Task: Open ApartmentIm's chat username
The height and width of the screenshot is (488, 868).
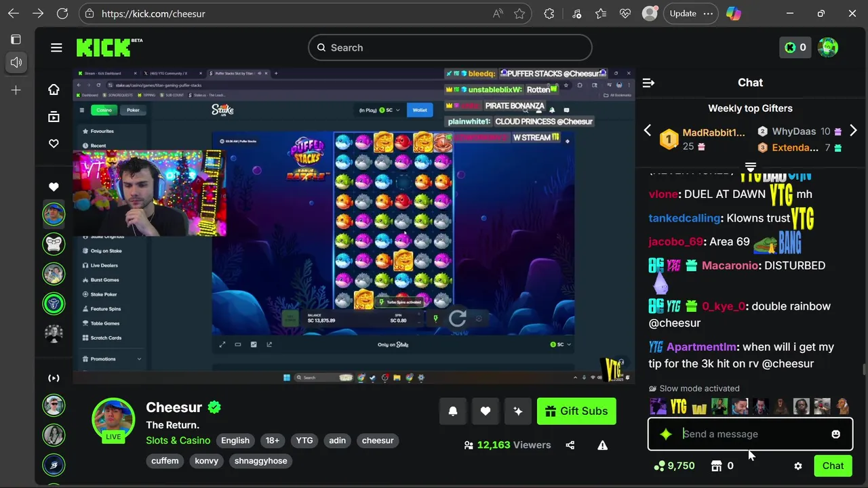Action: [701, 347]
